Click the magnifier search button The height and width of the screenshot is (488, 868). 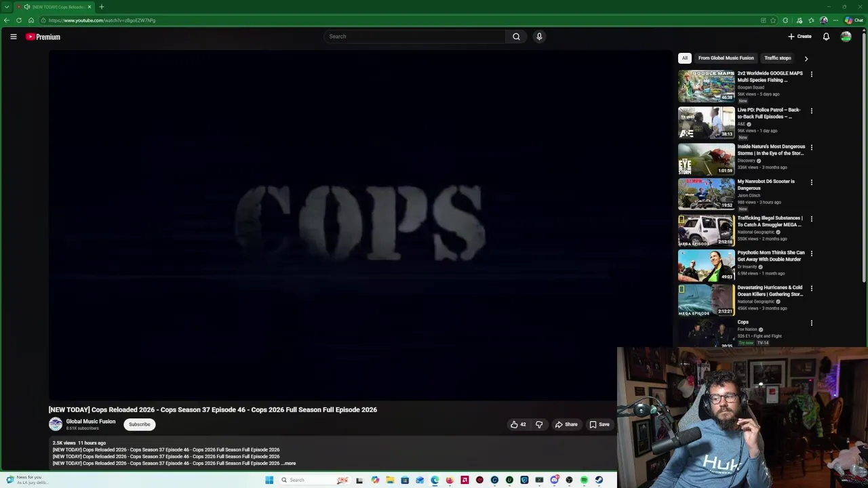pyautogui.click(x=516, y=37)
